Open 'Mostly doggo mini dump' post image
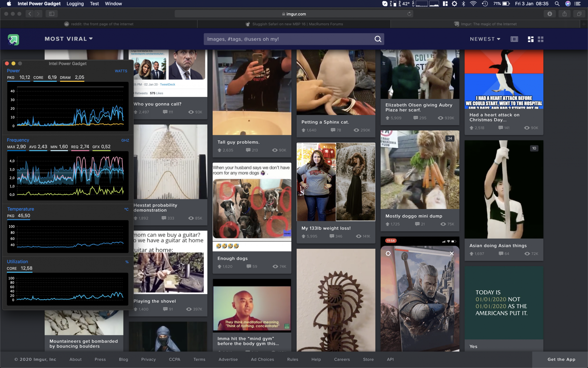588x368 pixels. coord(420,170)
